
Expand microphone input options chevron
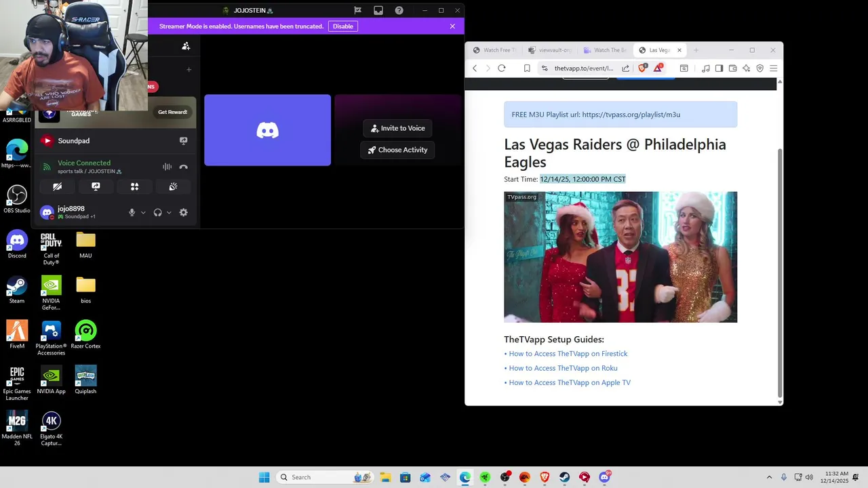pyautogui.click(x=143, y=212)
